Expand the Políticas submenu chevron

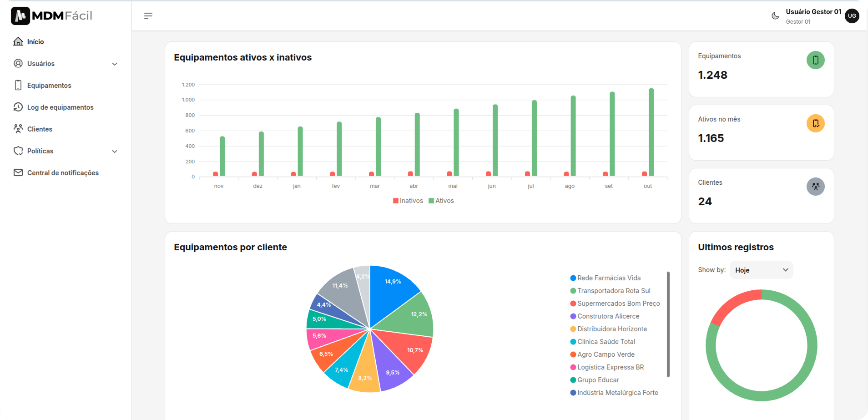[115, 151]
